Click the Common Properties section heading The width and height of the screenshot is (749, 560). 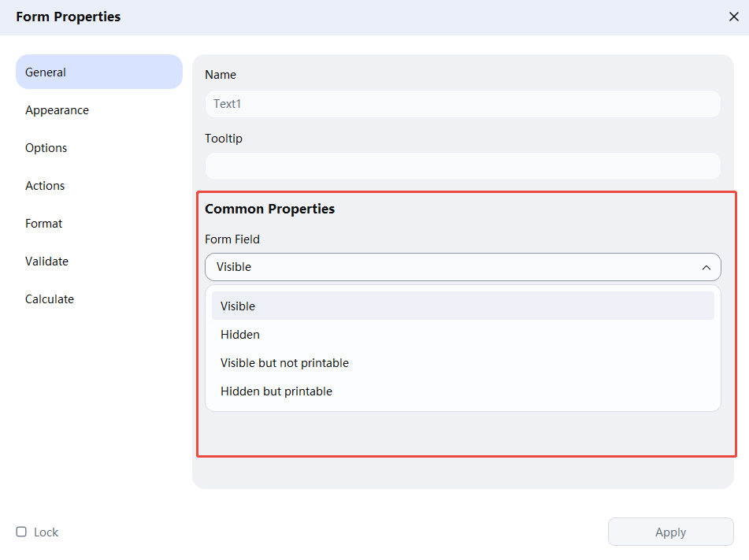[269, 209]
